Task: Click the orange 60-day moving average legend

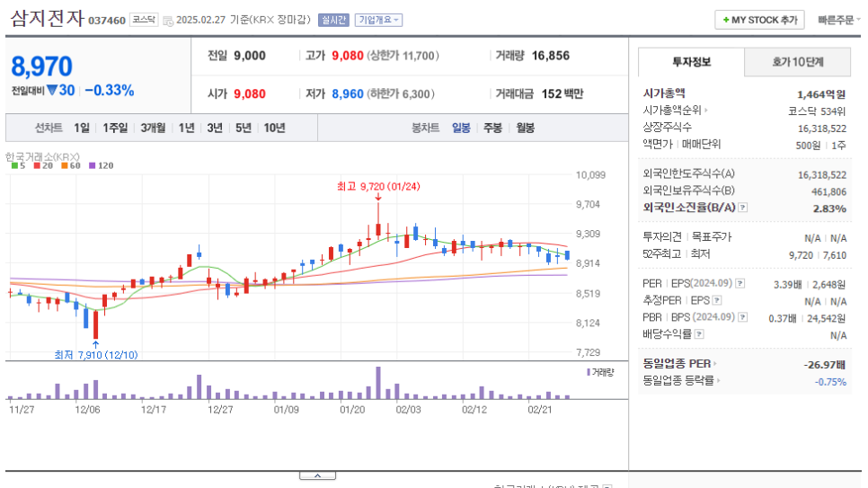Action: click(71, 165)
